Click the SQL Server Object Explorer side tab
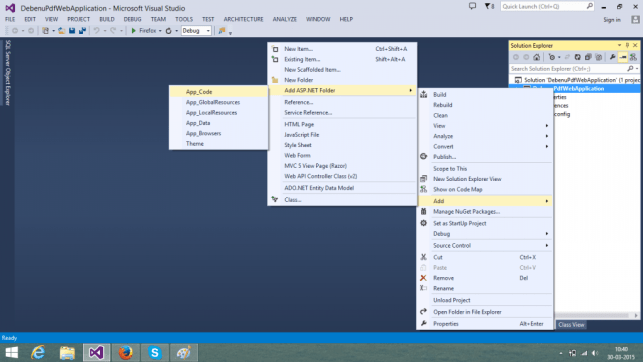The height and width of the screenshot is (362, 643). click(8, 73)
